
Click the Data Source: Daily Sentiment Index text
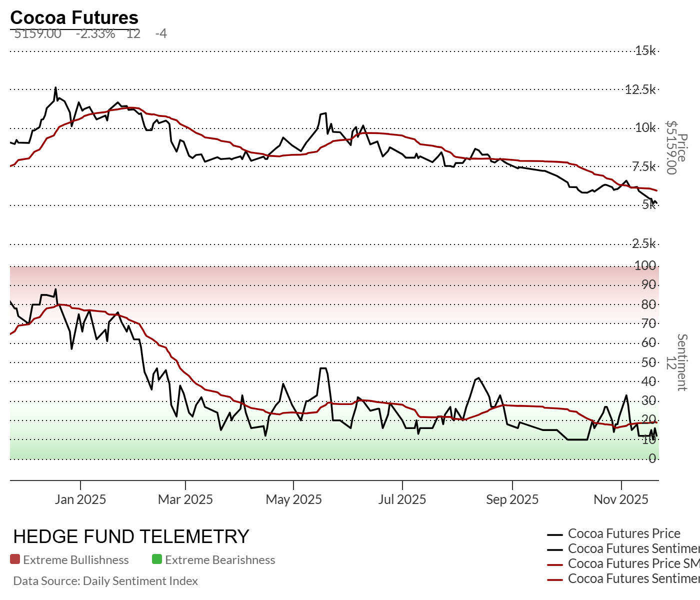click(105, 581)
